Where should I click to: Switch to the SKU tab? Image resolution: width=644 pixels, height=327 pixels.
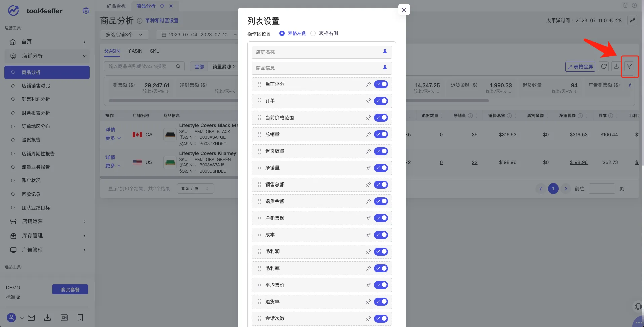[155, 51]
